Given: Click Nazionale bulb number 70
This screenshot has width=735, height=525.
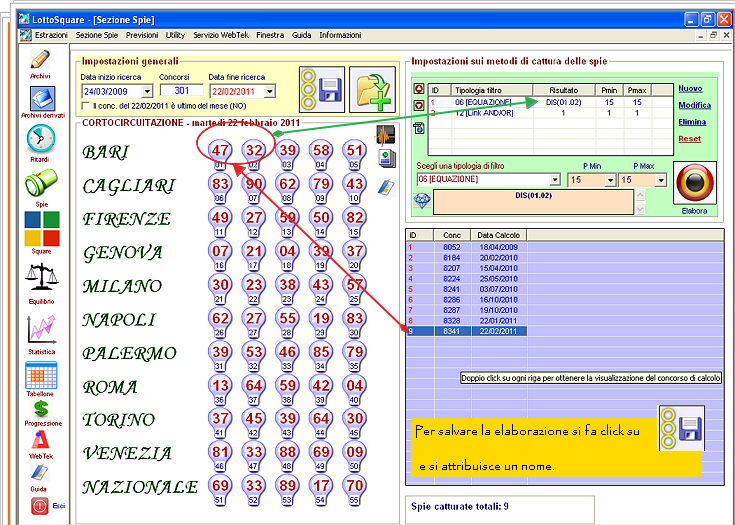Looking at the screenshot, I should pyautogui.click(x=354, y=489).
